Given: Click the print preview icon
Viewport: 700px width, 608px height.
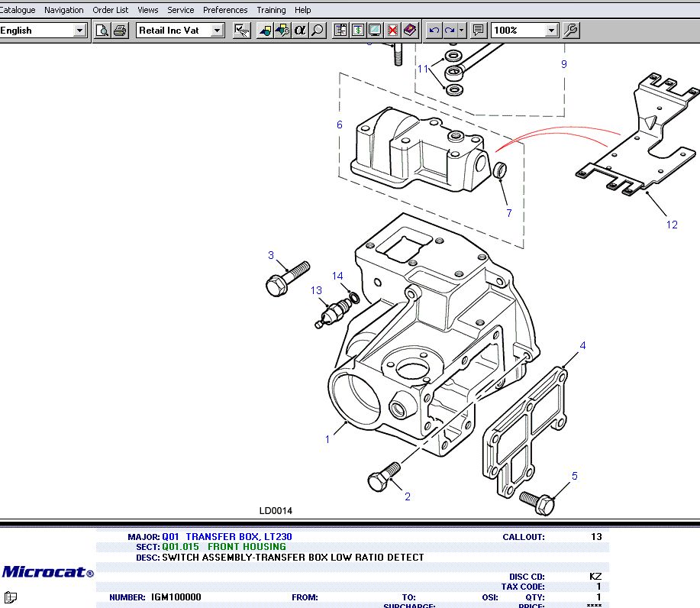Looking at the screenshot, I should (x=102, y=31).
